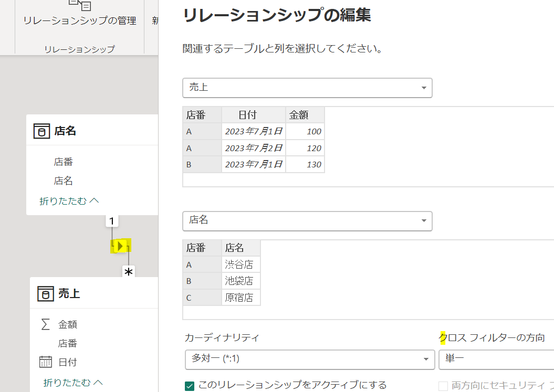Open the 店名 table selection dropdown
Image resolution: width=554 pixels, height=392 pixels.
(x=307, y=221)
